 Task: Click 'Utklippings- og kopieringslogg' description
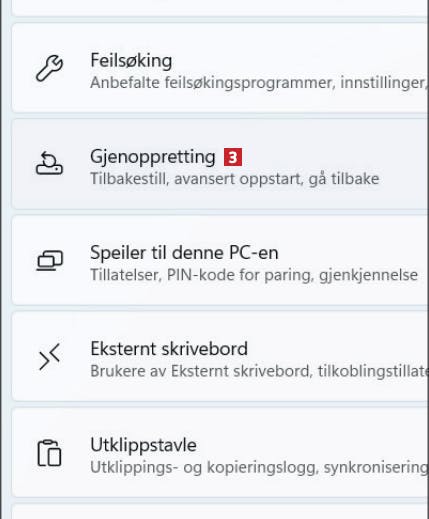click(203, 467)
